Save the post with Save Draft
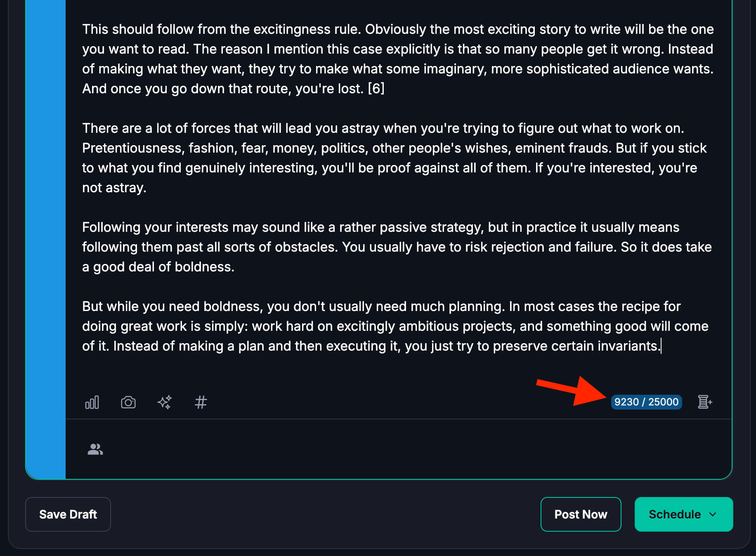 68,514
